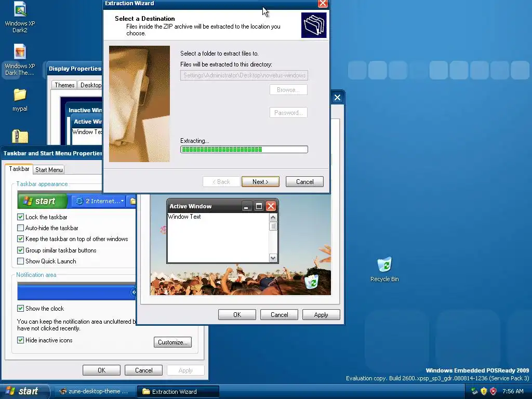Open the Recycle Bin on the desktop
The height and width of the screenshot is (399, 532).
[384, 270]
